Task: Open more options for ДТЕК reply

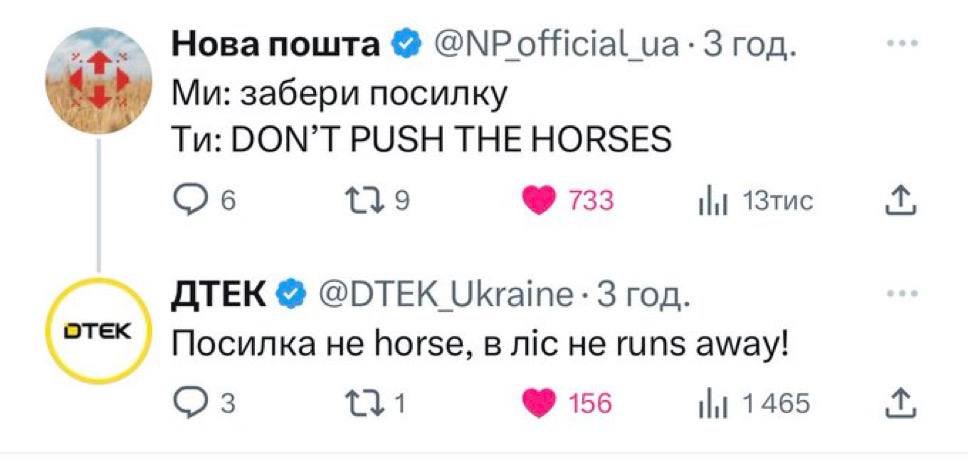Action: (901, 294)
